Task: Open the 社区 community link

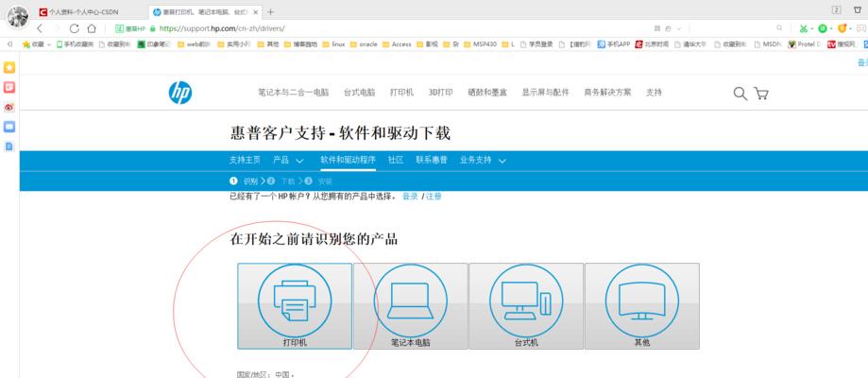Action: pos(396,161)
